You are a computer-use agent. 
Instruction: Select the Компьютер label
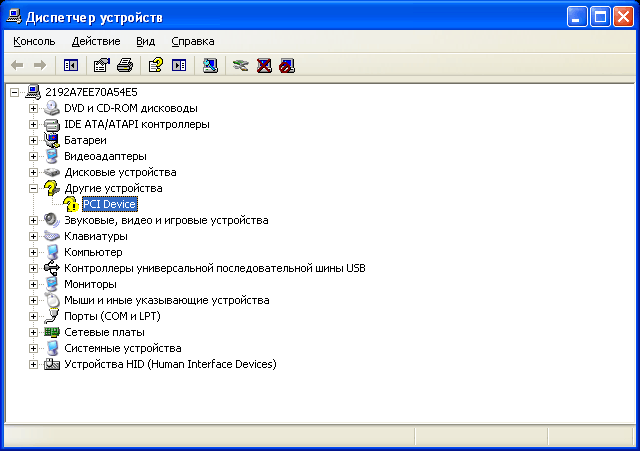point(93,252)
